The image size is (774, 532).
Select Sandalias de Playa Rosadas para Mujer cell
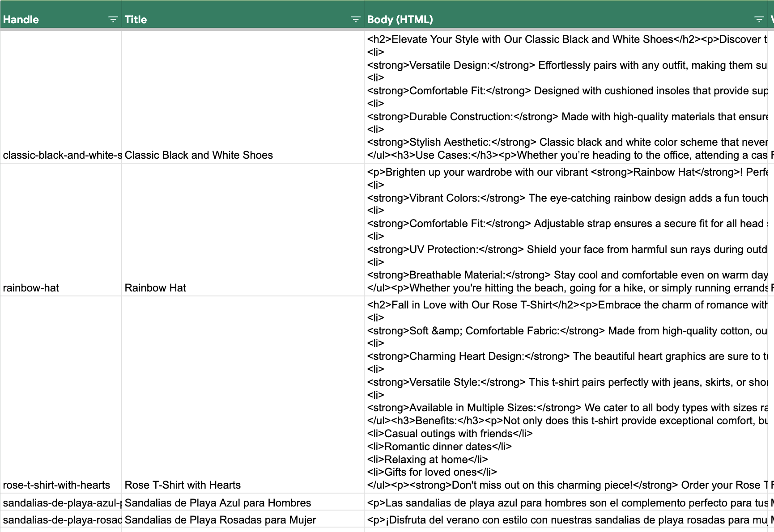click(243, 519)
